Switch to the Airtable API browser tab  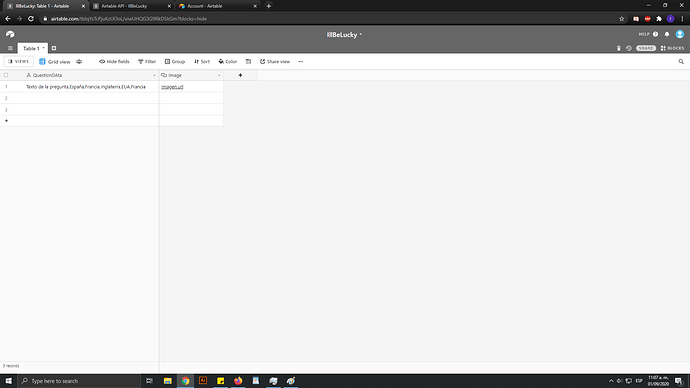132,6
